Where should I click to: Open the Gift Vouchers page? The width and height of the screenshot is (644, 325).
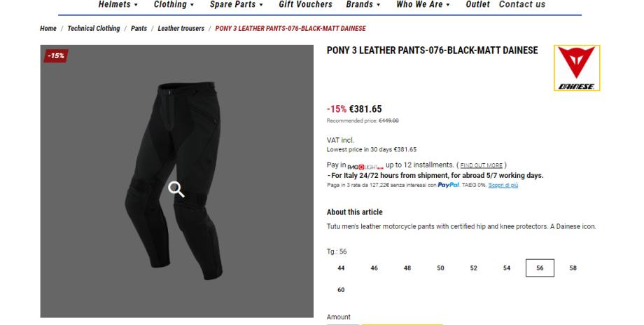[x=305, y=5]
